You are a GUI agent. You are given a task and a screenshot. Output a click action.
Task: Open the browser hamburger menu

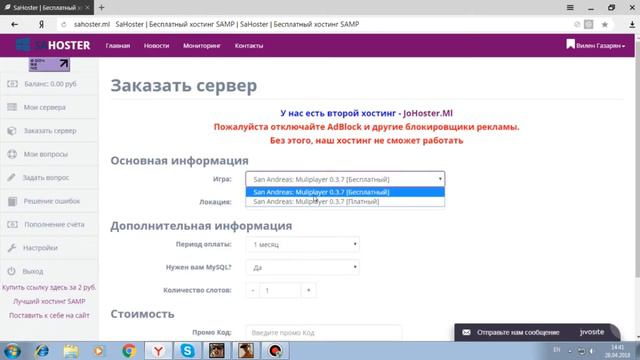(x=570, y=7)
